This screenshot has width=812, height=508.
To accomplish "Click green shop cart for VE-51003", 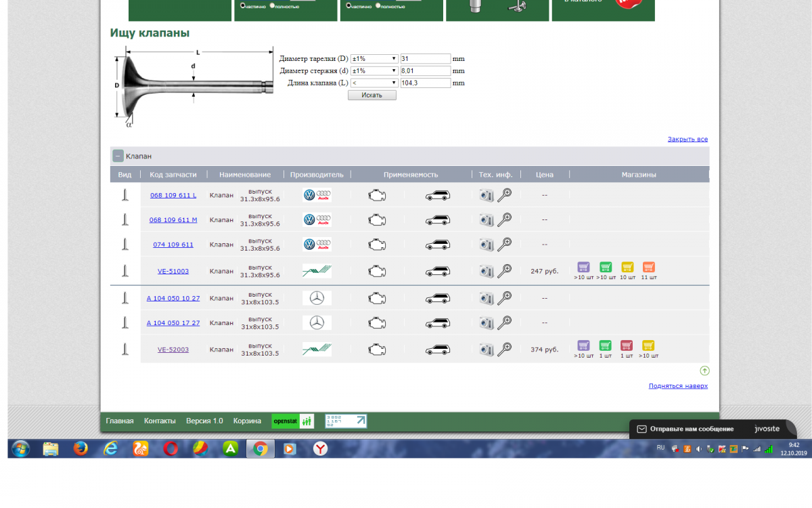I will [x=606, y=268].
